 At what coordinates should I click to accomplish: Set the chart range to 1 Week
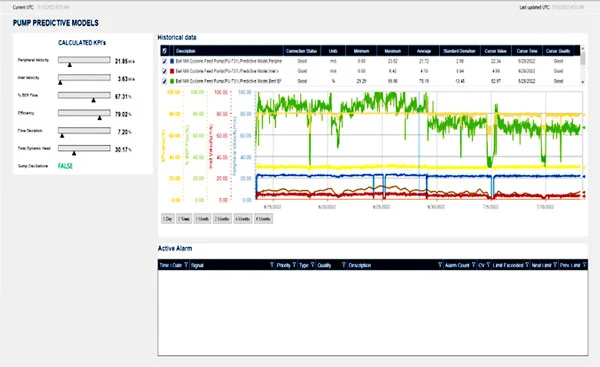(184, 219)
